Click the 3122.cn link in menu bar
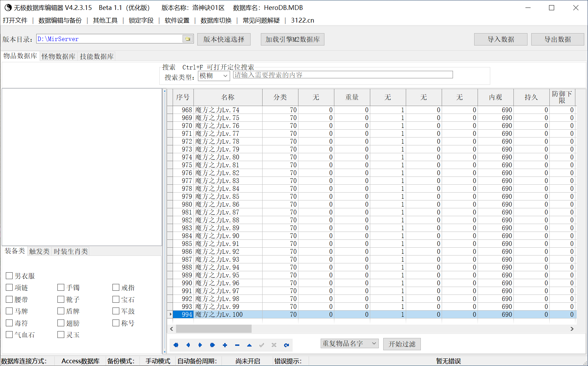Image resolution: width=588 pixels, height=366 pixels. point(303,20)
